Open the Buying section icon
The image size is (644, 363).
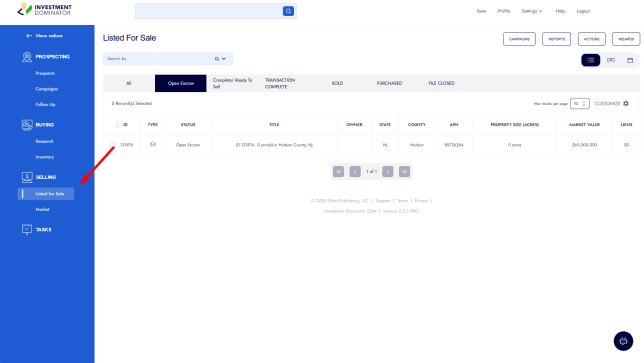coord(27,125)
